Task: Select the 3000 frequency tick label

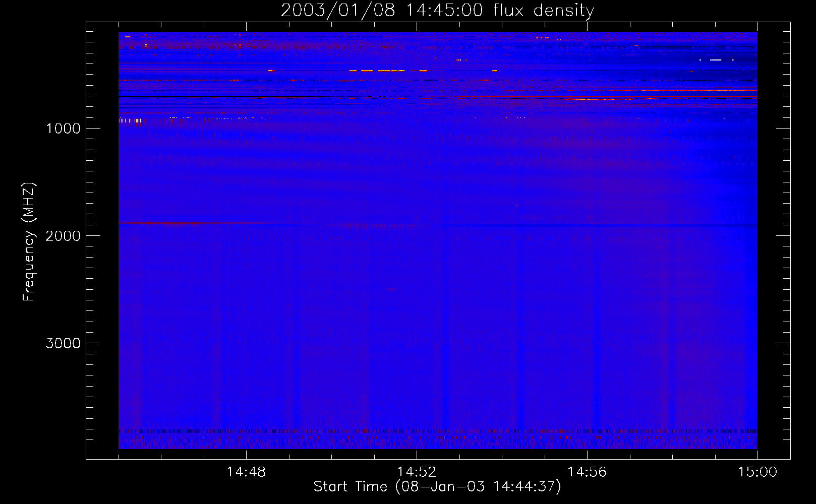Action: 63,343
